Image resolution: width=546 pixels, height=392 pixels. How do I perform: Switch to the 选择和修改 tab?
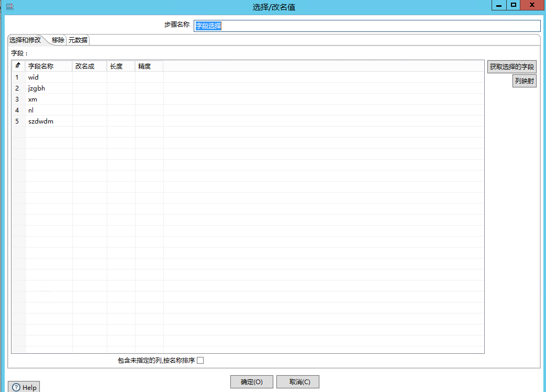coord(25,40)
